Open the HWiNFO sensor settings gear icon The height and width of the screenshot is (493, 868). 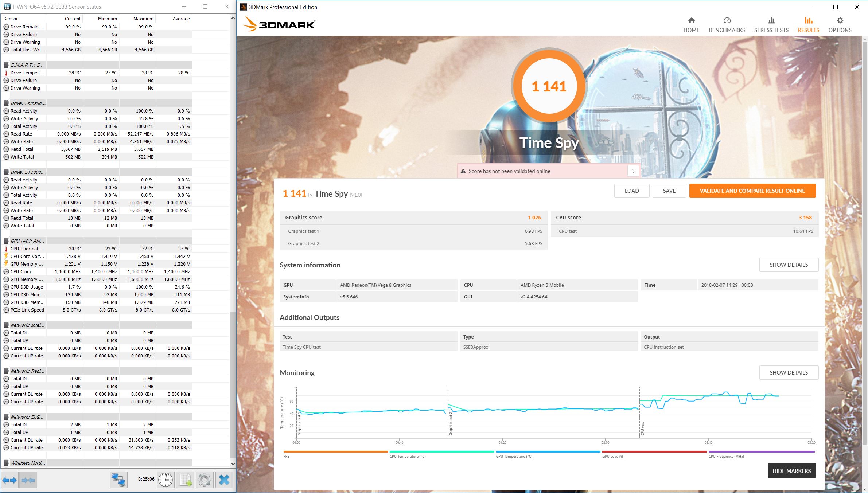(x=205, y=480)
